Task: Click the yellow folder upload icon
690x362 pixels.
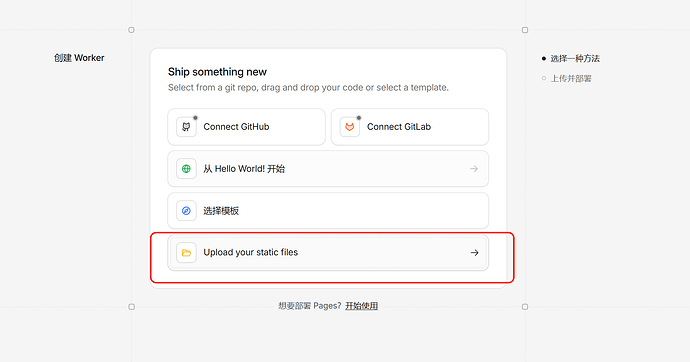Action: click(186, 252)
